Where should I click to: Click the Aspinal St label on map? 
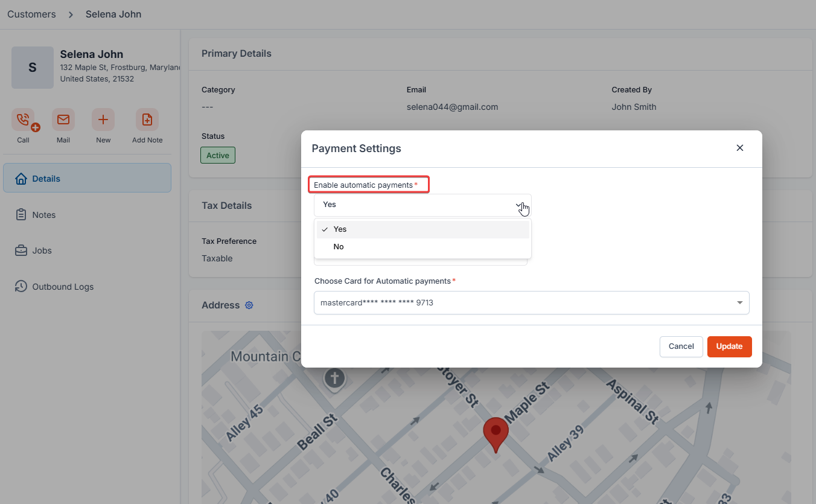coord(633,401)
